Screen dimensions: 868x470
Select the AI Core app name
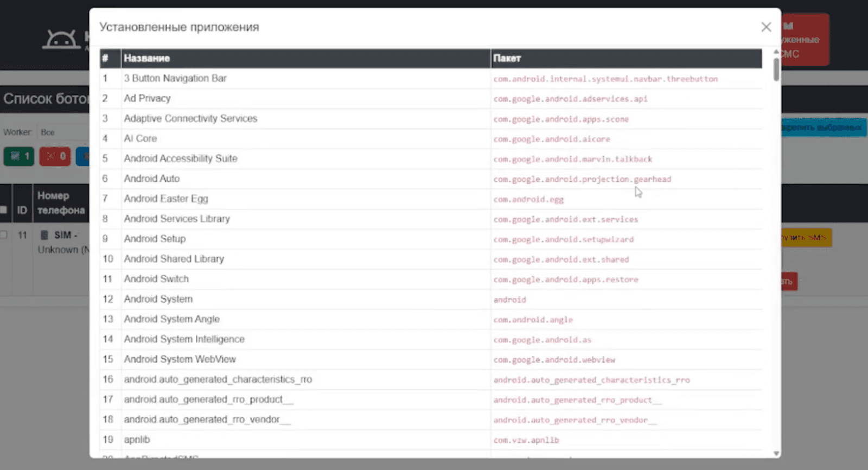point(140,138)
